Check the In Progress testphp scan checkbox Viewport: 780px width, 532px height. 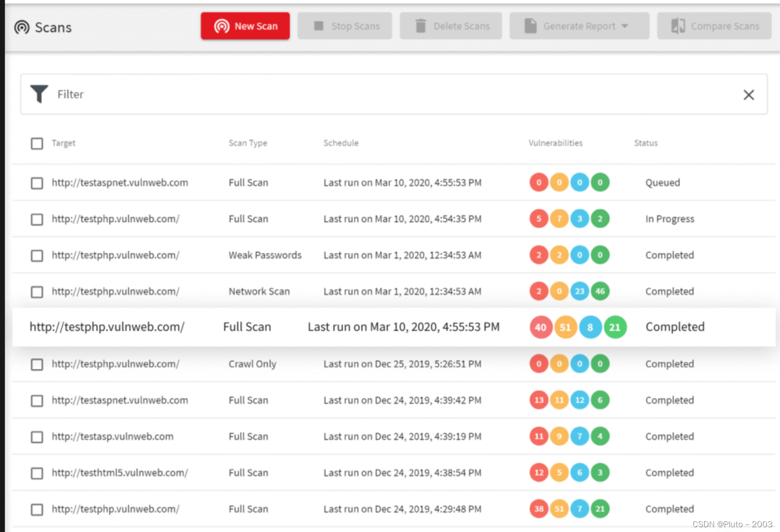pos(37,219)
